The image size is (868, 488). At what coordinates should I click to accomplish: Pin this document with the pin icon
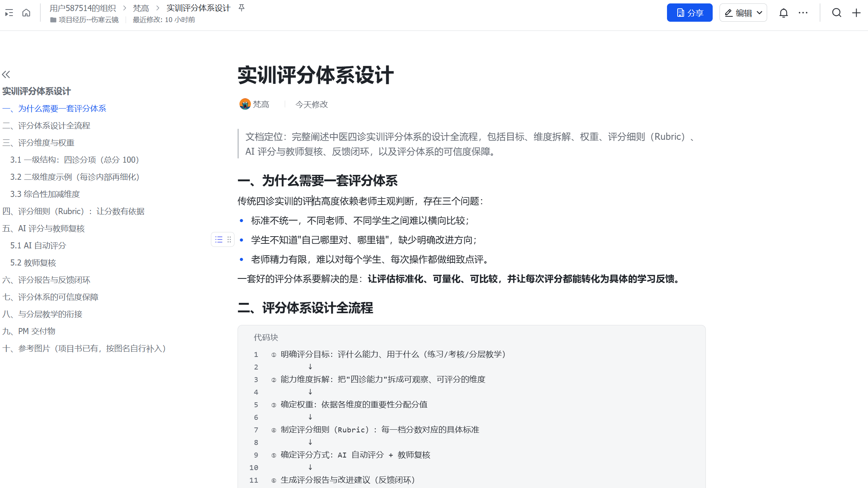pos(241,8)
